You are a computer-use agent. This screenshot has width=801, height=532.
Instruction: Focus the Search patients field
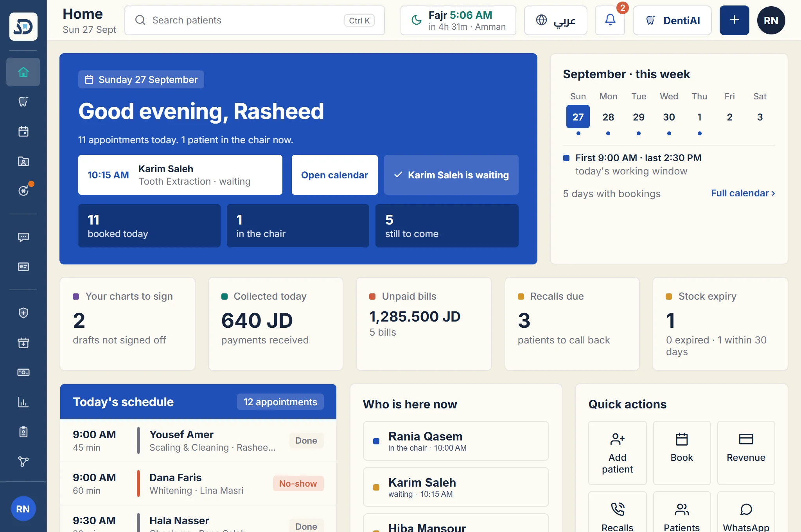pyautogui.click(x=255, y=20)
